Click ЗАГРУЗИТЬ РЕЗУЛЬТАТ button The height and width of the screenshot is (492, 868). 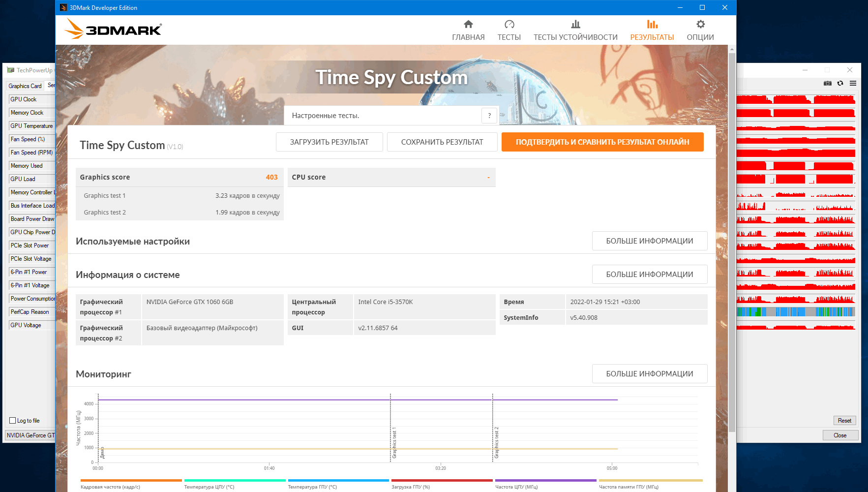pyautogui.click(x=329, y=142)
